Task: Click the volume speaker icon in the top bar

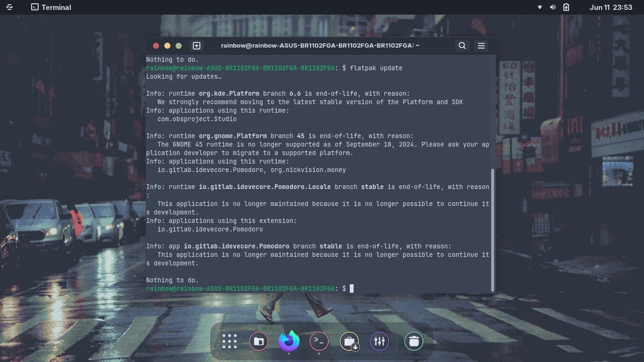Action: (553, 7)
